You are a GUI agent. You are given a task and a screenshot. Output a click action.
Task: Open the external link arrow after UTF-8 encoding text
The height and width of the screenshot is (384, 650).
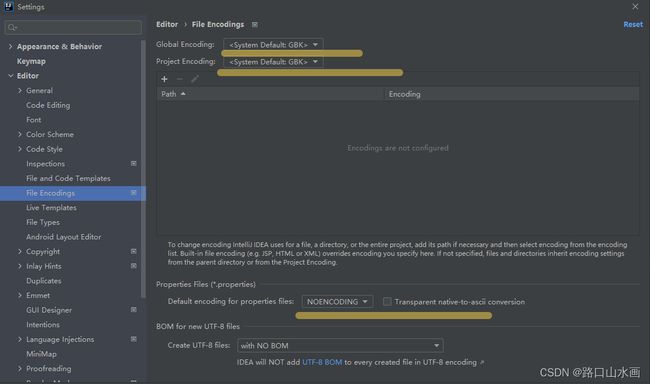482,362
